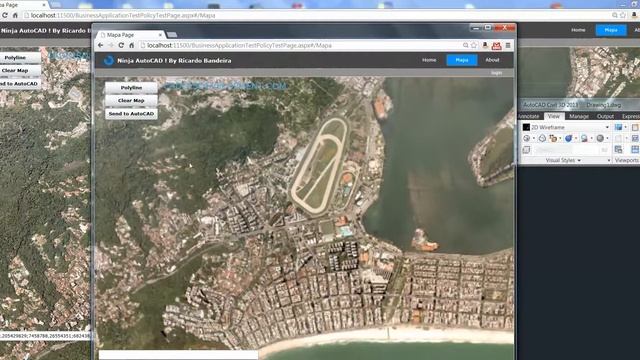Click the opacity icon in Visual Styles bottom row
Screen dimensions: 640x360
point(526,150)
